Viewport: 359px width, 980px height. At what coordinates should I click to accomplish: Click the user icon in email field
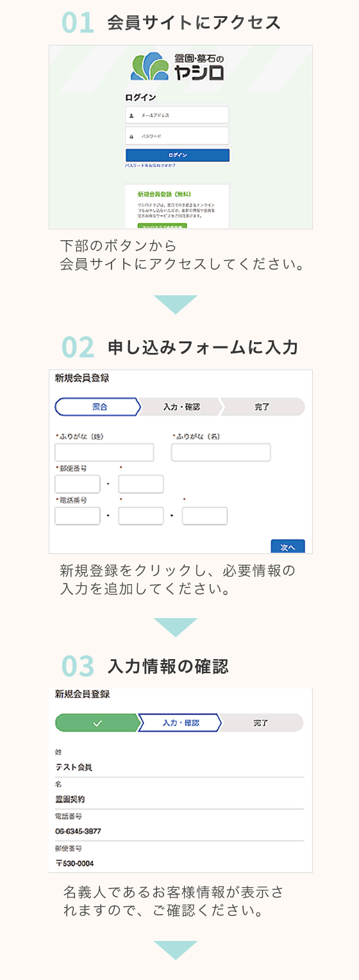click(x=132, y=116)
